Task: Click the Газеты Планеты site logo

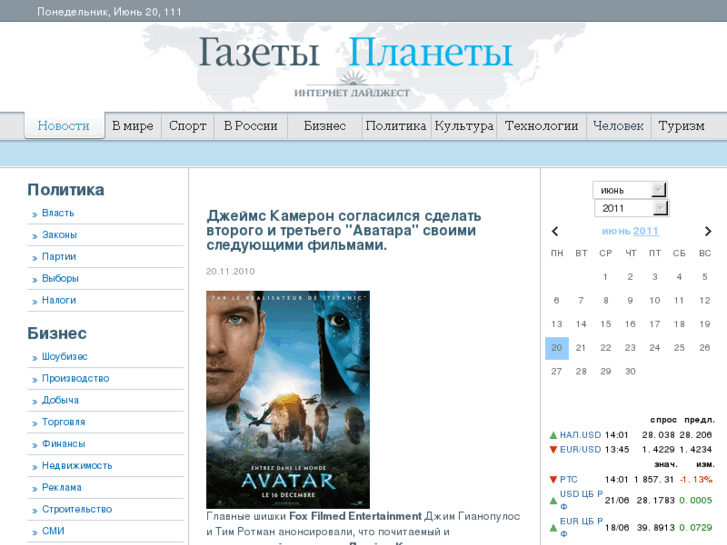Action: [x=356, y=52]
